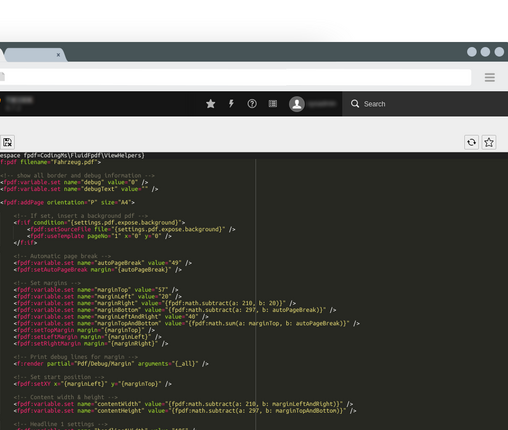Click the flash lightning bolt icon

[x=231, y=104]
